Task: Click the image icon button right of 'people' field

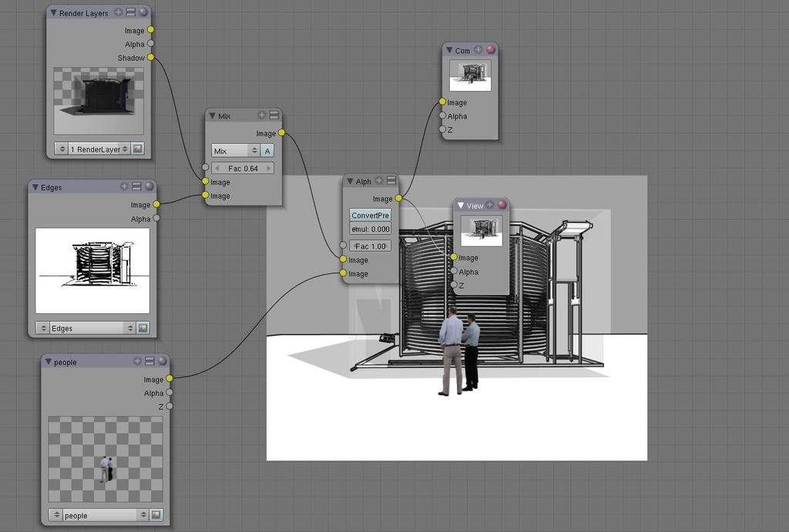Action: pos(156,515)
